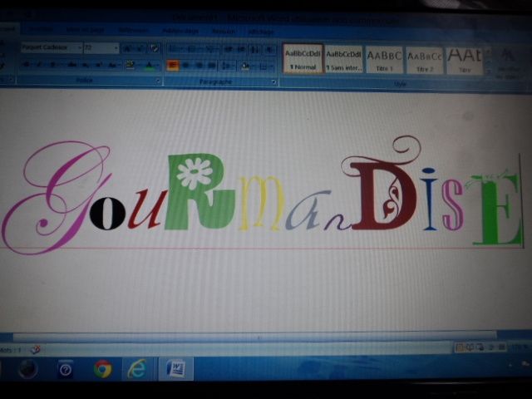Click the horizontal scrollbar below the document
Image resolution: width=532 pixels, height=399 pixels.
click(249, 336)
